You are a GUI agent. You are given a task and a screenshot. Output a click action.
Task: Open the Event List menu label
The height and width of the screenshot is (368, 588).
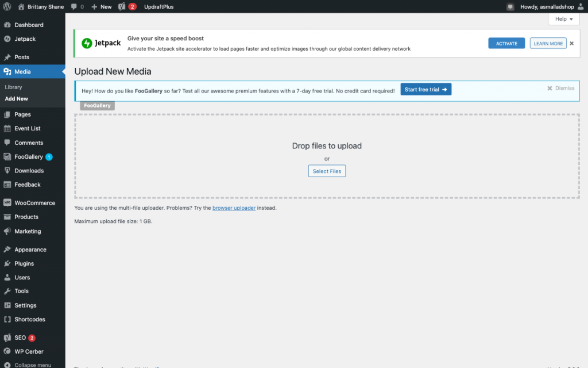[x=28, y=128]
